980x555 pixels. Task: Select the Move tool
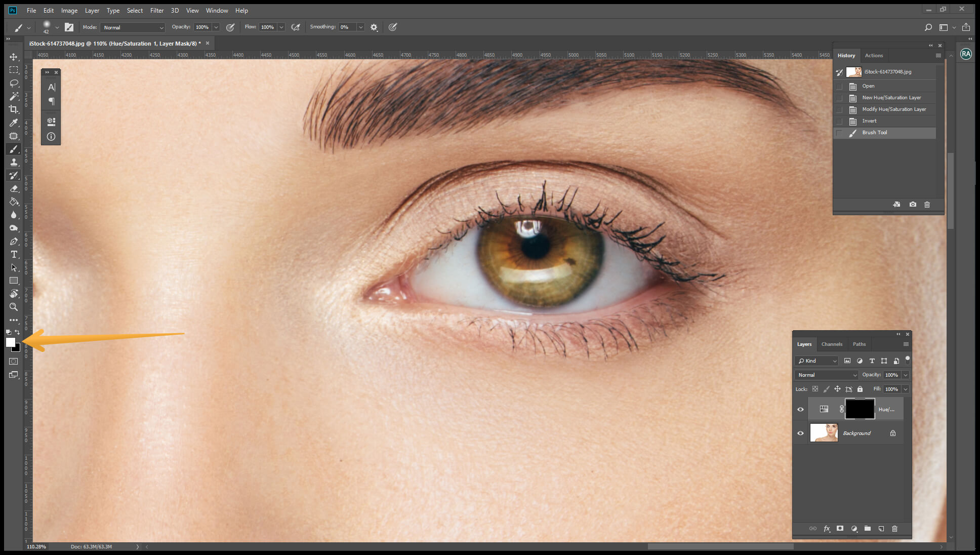pos(14,57)
